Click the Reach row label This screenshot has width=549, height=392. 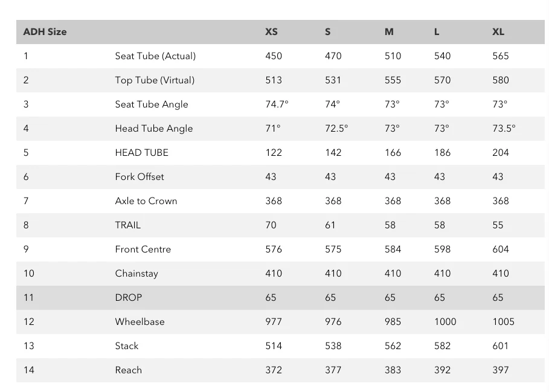point(129,370)
